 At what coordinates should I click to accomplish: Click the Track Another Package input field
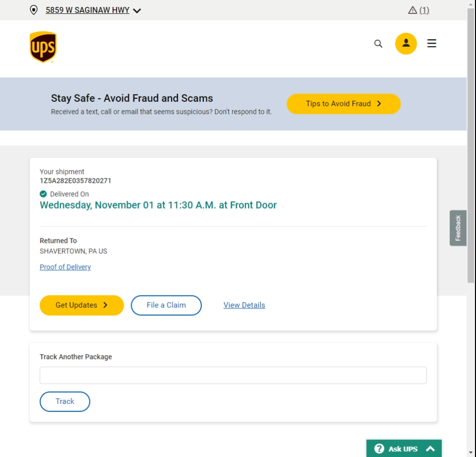point(233,376)
